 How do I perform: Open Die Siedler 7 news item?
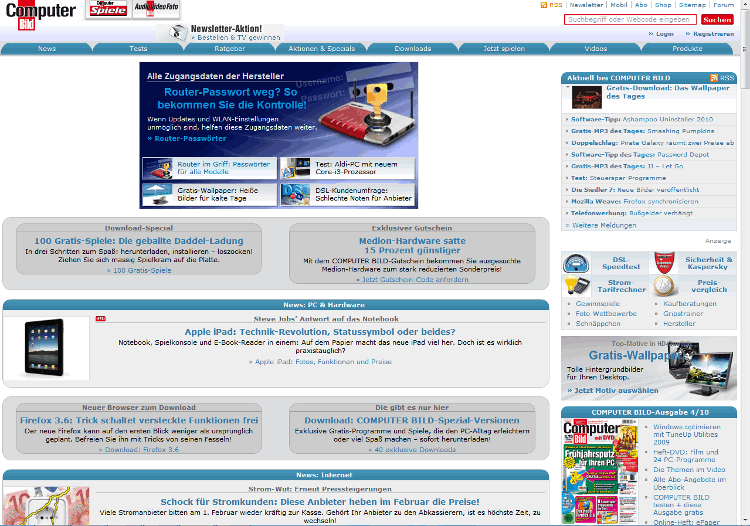(x=635, y=190)
